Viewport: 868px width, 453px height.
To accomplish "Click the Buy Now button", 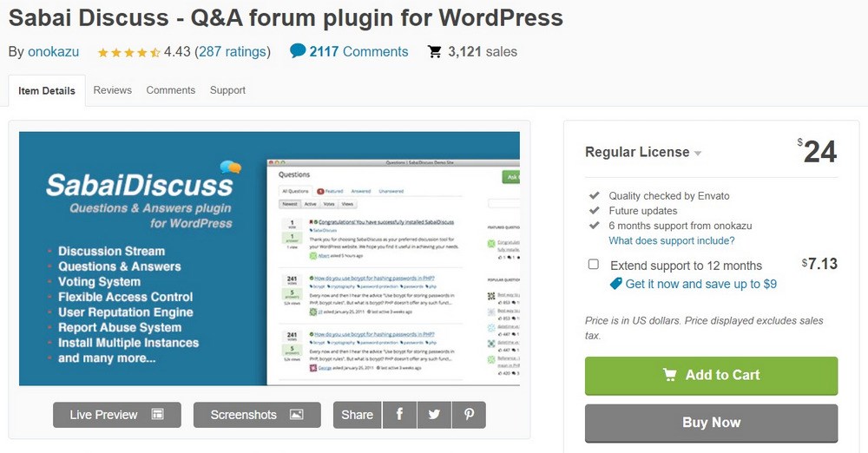I will tap(712, 423).
